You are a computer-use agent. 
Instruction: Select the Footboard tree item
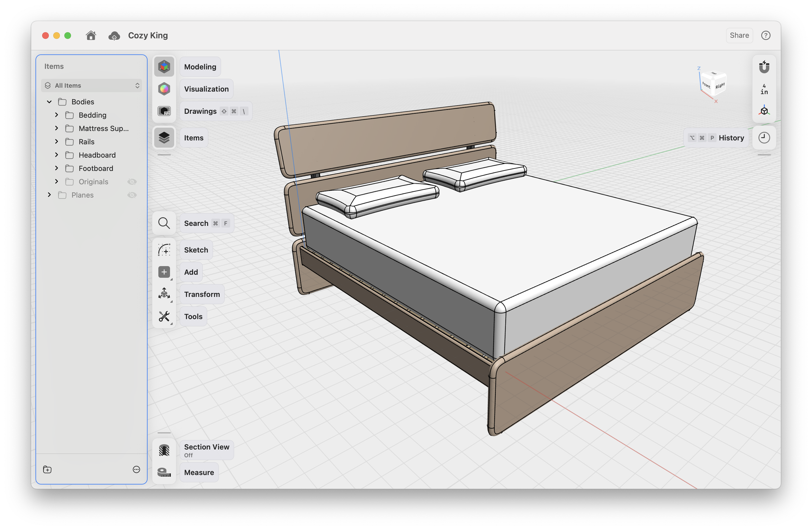tap(96, 168)
